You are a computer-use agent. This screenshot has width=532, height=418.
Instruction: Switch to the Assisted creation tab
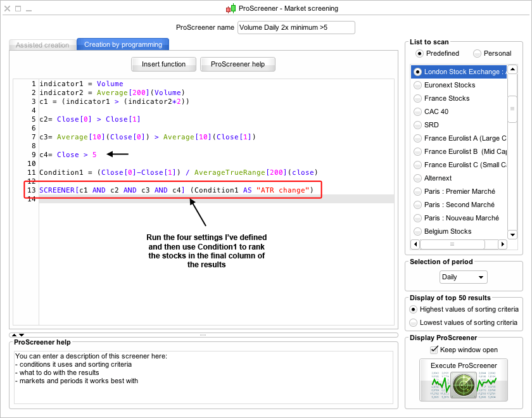(x=42, y=45)
